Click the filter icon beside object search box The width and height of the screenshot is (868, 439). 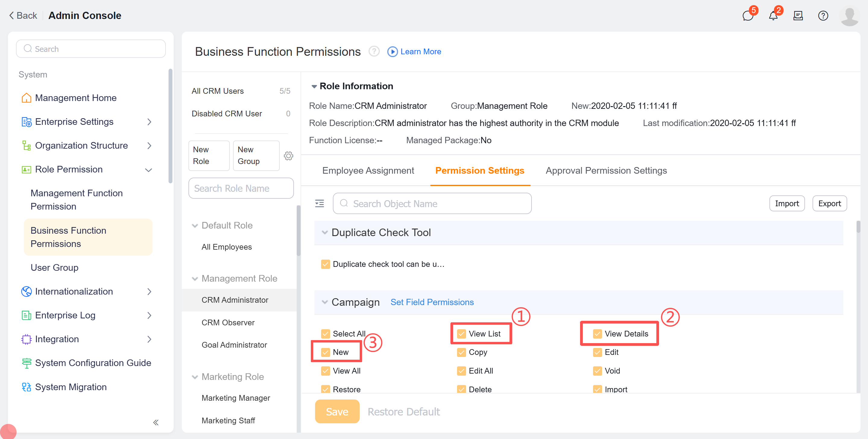[320, 203]
